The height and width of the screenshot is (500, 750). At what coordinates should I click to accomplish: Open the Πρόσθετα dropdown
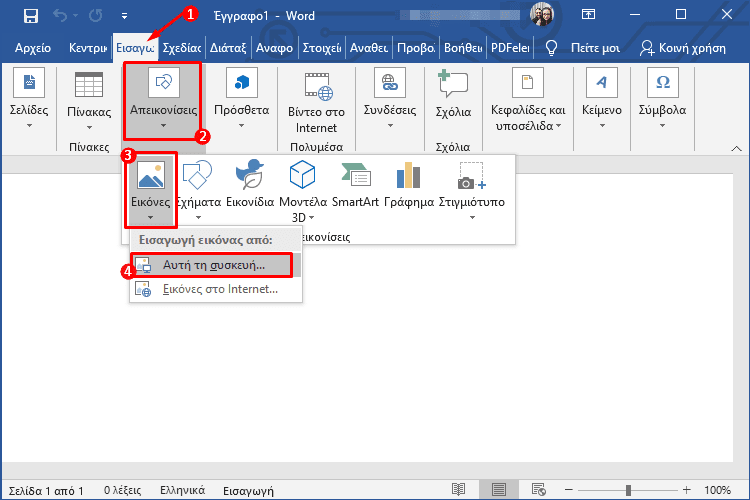pyautogui.click(x=242, y=99)
